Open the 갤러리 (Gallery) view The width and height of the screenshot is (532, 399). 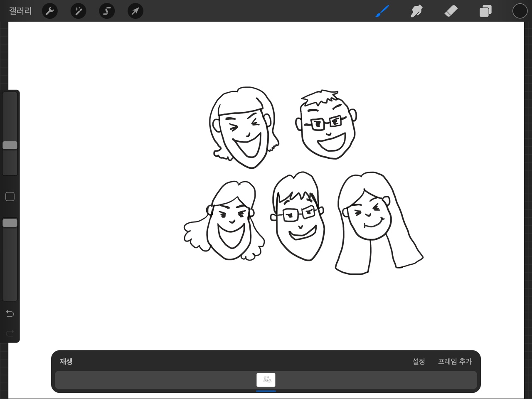[20, 11]
